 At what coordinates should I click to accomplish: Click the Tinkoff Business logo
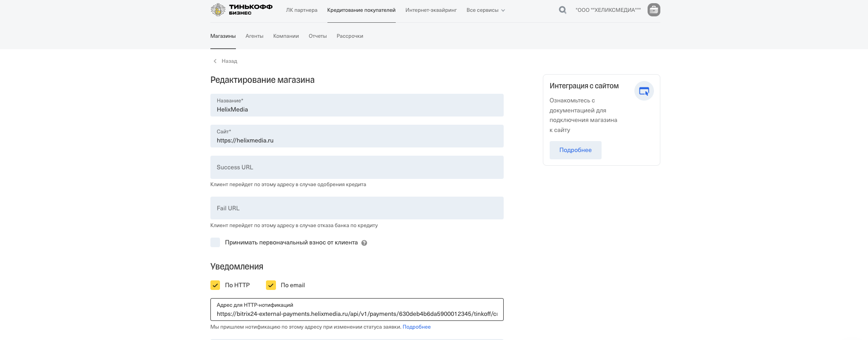[x=241, y=10]
